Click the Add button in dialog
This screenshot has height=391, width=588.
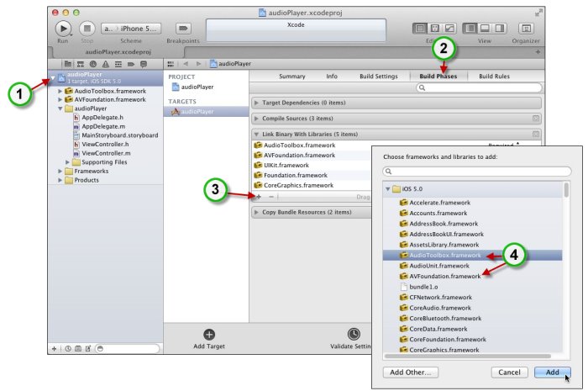553,373
